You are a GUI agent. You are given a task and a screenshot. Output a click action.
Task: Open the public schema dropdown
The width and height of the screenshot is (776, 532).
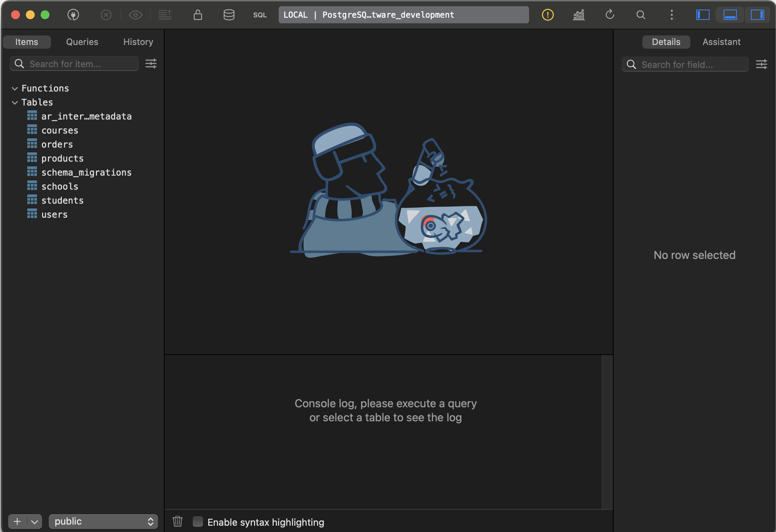point(103,521)
